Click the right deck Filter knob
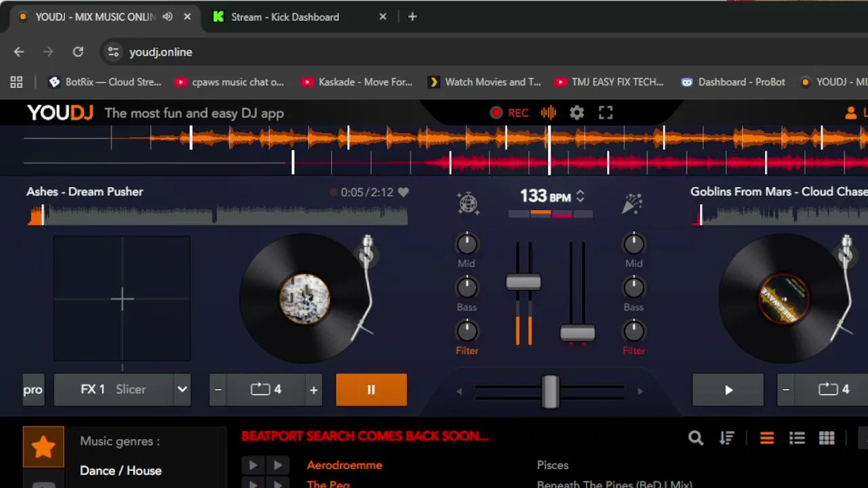This screenshot has width=868, height=488. pos(633,331)
